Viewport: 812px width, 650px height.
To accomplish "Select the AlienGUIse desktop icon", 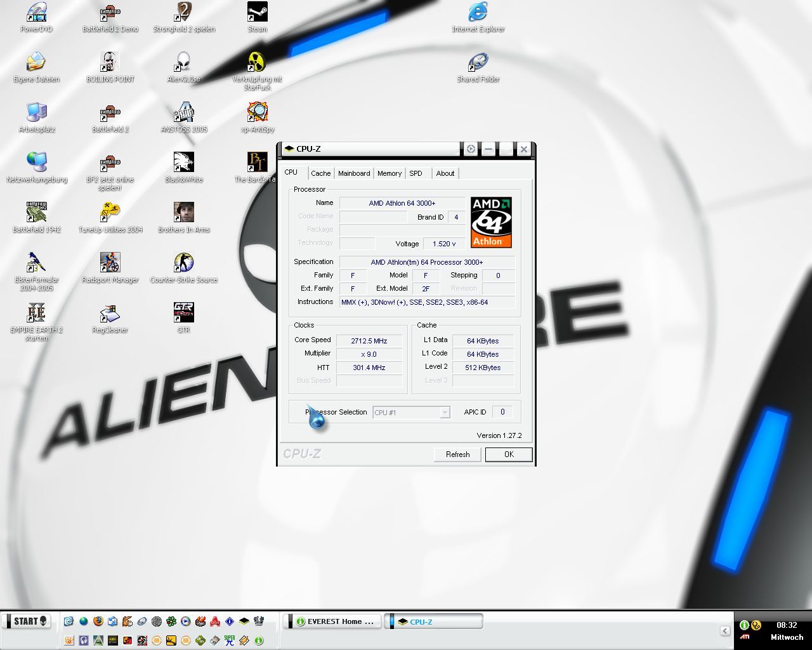I will click(183, 63).
